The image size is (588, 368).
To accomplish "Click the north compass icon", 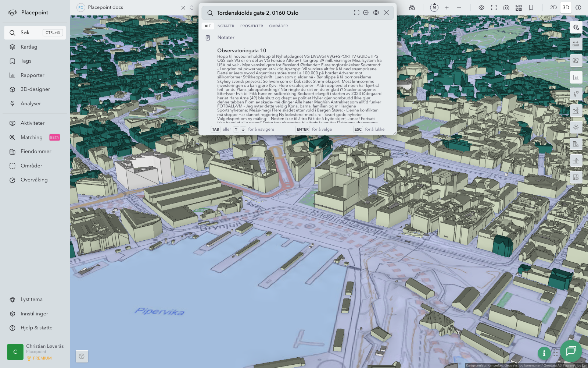I will pos(434,7).
